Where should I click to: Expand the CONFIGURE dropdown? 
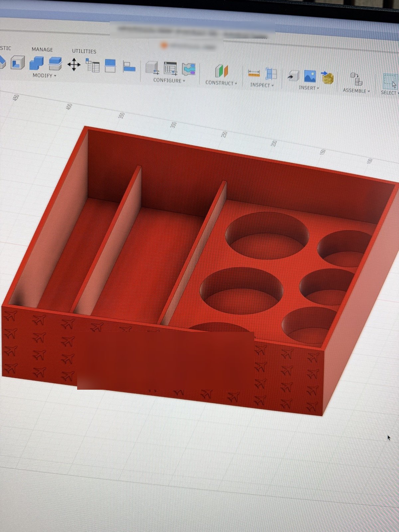click(x=169, y=80)
